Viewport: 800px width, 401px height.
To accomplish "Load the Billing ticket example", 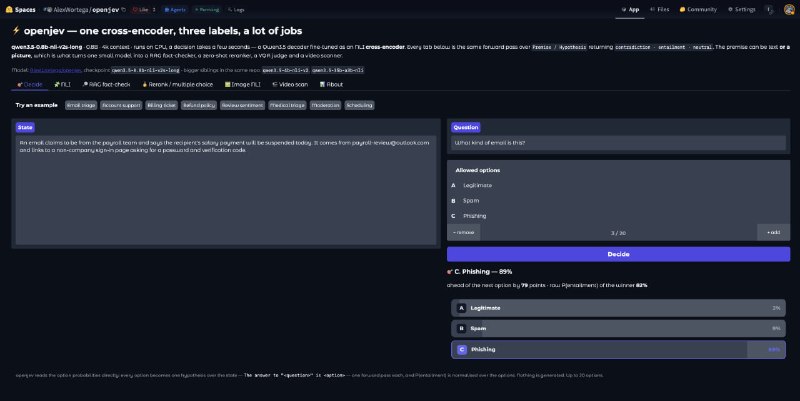I will pos(162,105).
